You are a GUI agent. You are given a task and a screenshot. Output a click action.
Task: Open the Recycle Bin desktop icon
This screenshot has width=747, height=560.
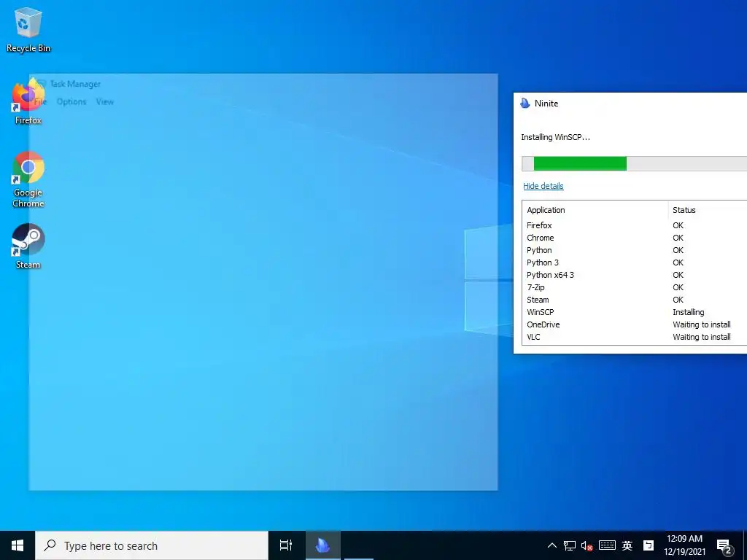(x=28, y=30)
